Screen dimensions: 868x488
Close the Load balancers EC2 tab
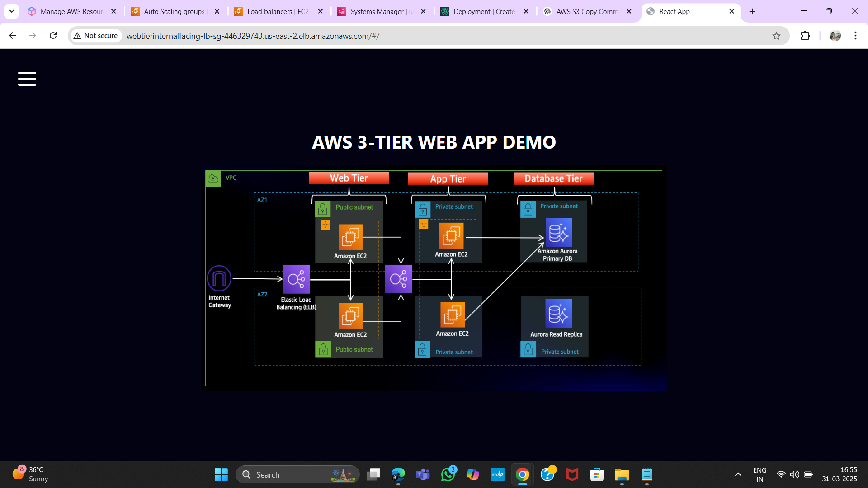pos(321,11)
